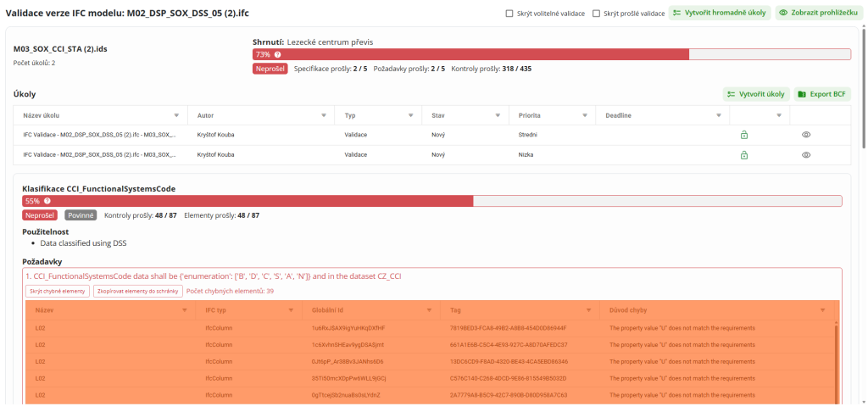Expand the Stav column filter dropdown
The width and height of the screenshot is (868, 412).
496,115
